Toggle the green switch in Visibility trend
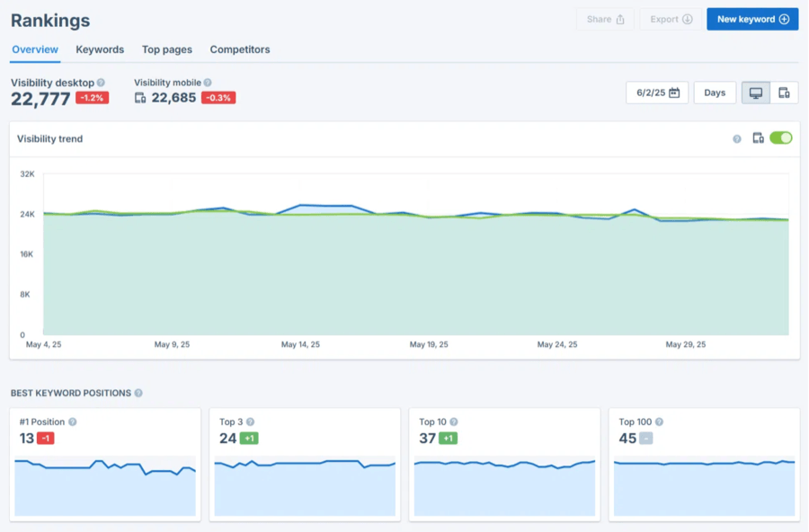The width and height of the screenshot is (809, 532). click(780, 139)
